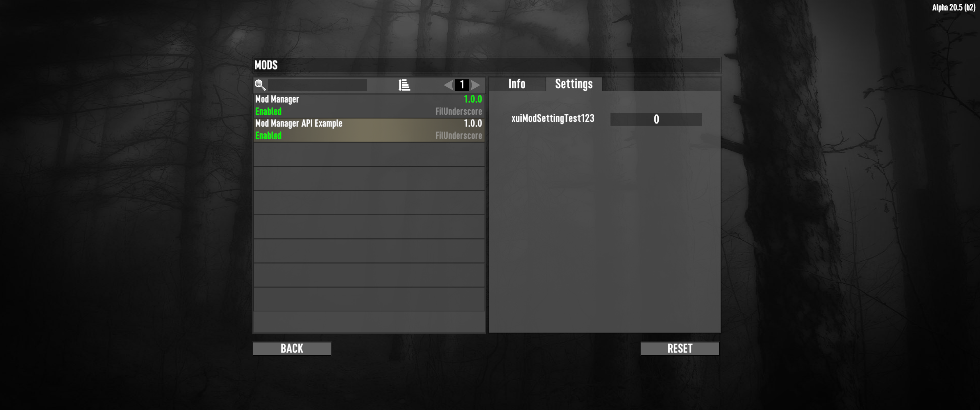The image size is (980, 410).
Task: Open the Settings tab
Action: [x=574, y=84]
